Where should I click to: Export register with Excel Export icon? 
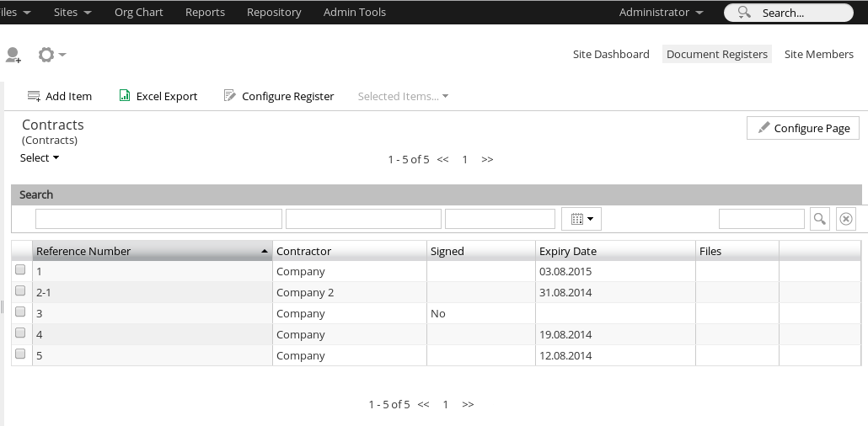125,96
